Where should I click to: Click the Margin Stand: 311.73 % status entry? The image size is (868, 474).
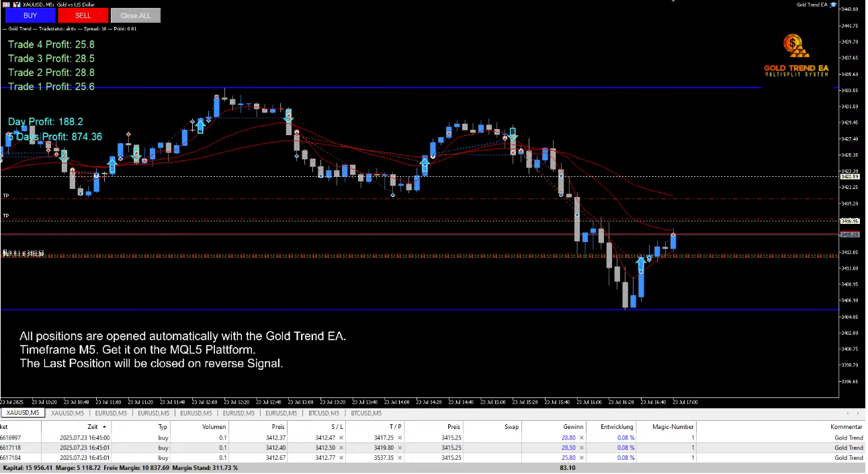tap(205, 468)
